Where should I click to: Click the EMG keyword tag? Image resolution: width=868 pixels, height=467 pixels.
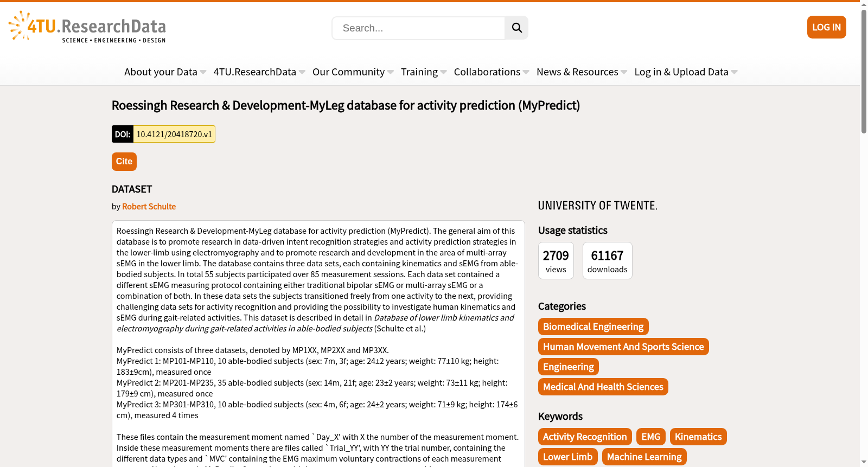tap(651, 437)
